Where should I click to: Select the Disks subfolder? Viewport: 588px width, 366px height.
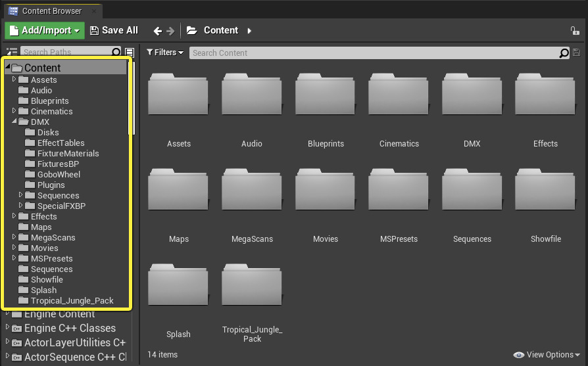click(48, 132)
